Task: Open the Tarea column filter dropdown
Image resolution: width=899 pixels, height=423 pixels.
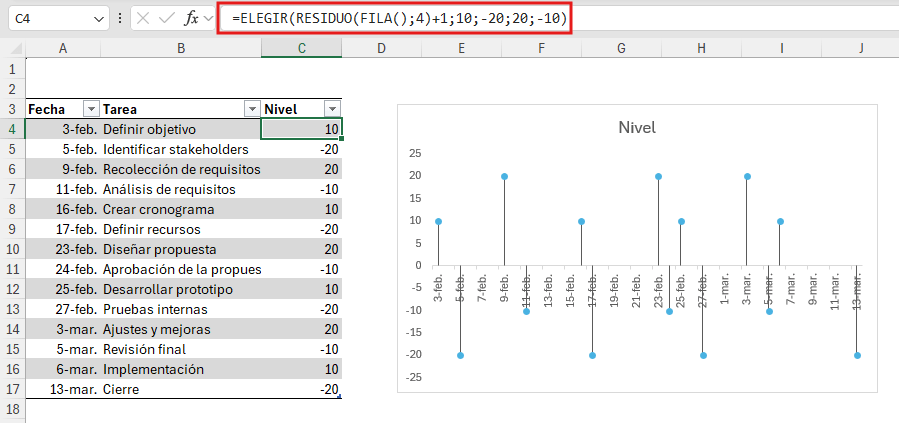Action: tap(252, 109)
